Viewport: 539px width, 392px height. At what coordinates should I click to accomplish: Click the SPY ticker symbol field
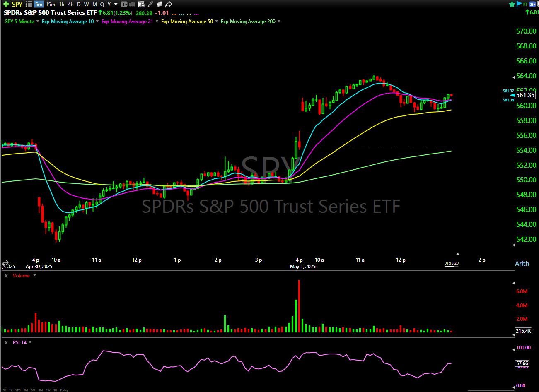click(x=17, y=4)
